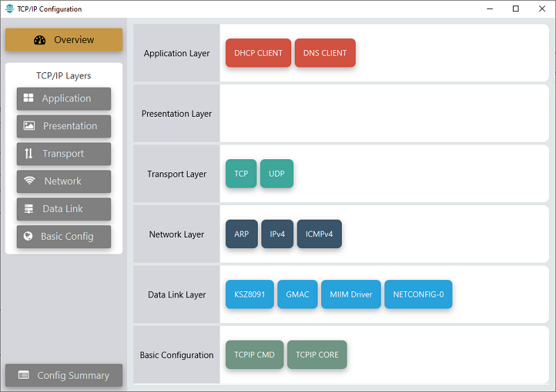Click the ICMPv4 module block
Screen dimensions: 556x392
(319, 234)
